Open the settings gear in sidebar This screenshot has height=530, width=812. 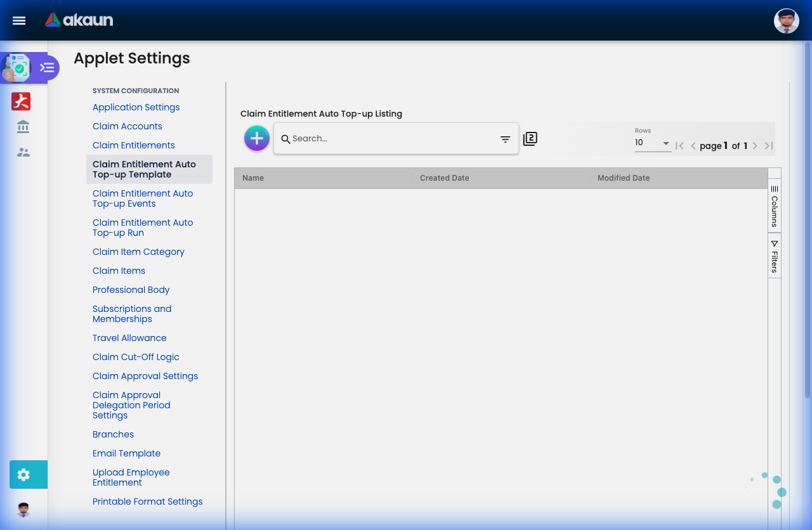coord(24,474)
